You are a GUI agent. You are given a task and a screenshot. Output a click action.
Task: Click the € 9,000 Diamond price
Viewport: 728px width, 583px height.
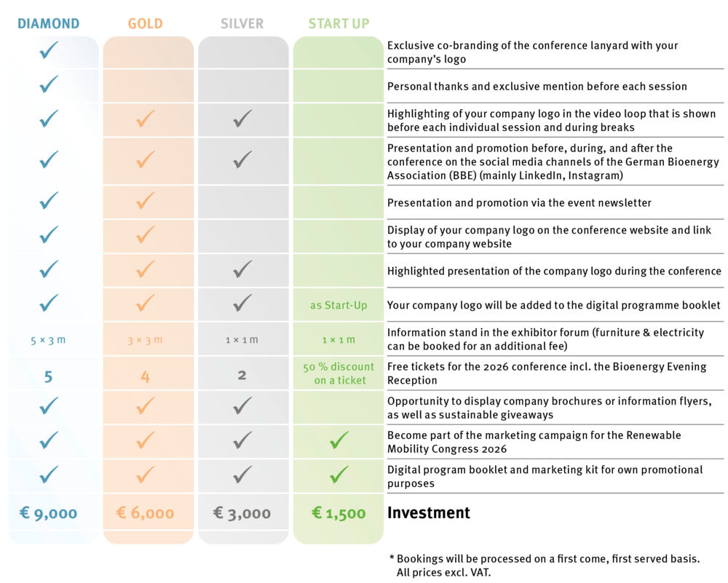49,513
